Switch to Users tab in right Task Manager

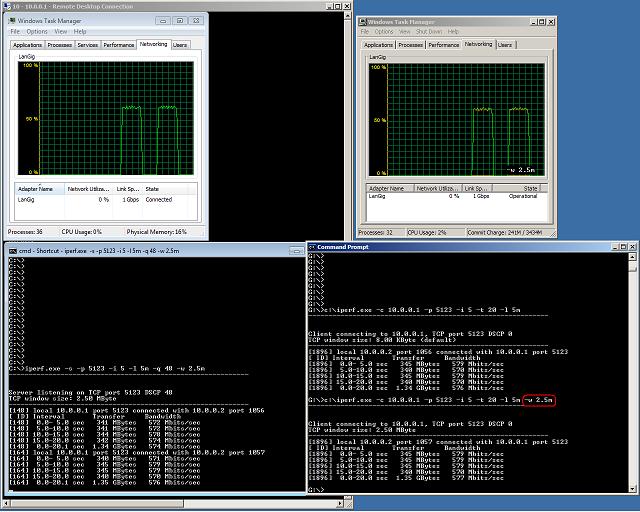click(505, 45)
